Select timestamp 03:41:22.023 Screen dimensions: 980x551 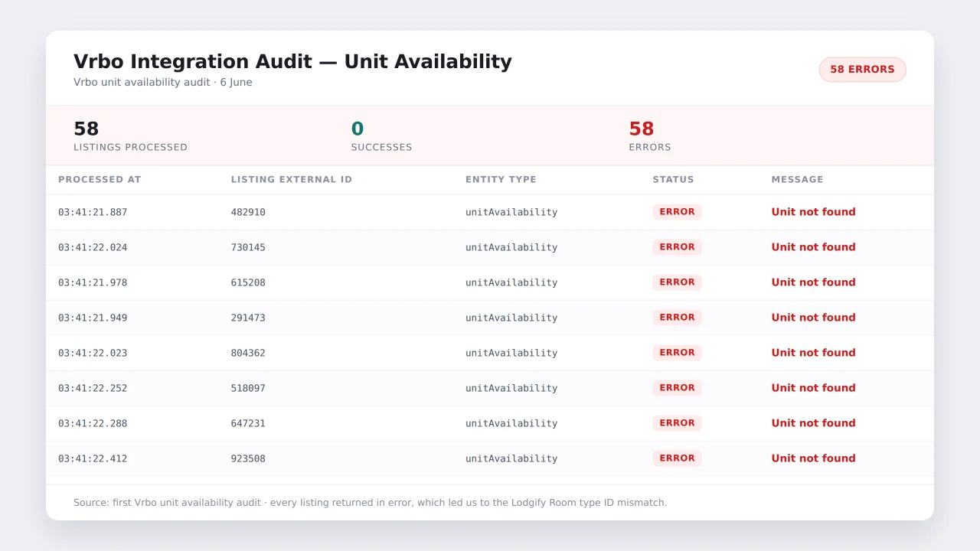(x=93, y=353)
